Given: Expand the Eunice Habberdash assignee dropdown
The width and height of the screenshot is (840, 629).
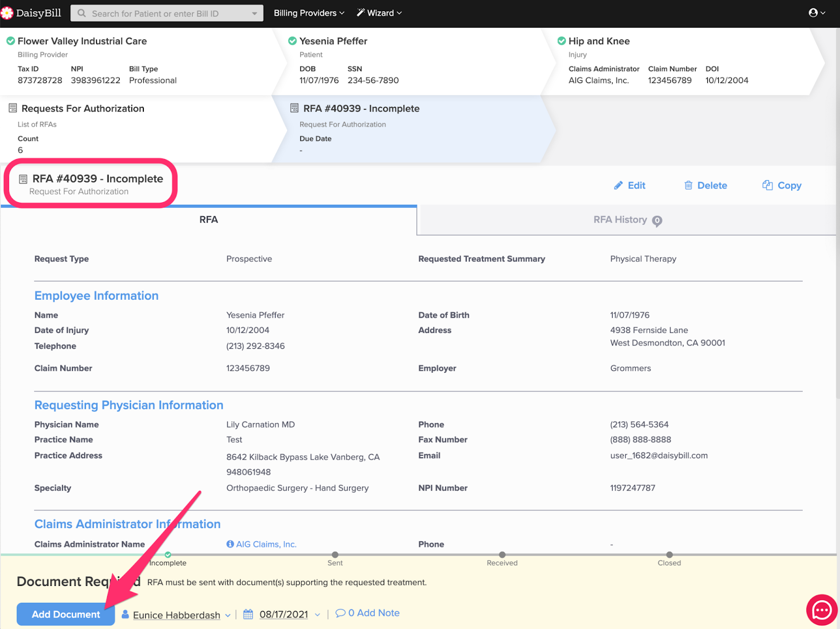Looking at the screenshot, I should tap(228, 615).
